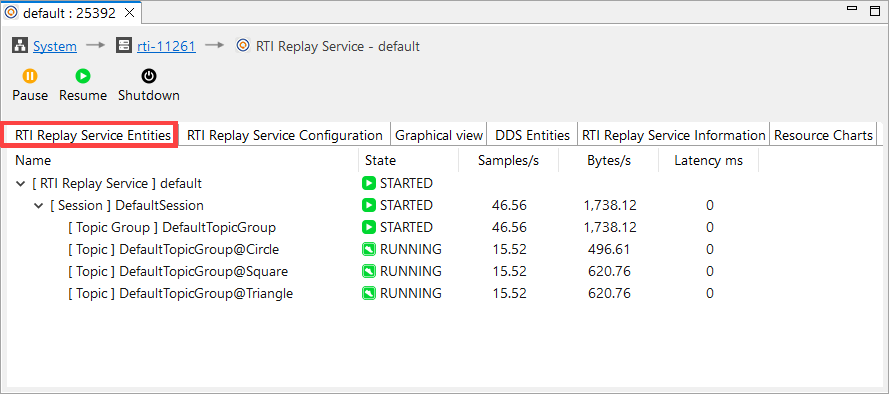Sort by the Bytes/s column header
The image size is (889, 394).
pyautogui.click(x=608, y=160)
